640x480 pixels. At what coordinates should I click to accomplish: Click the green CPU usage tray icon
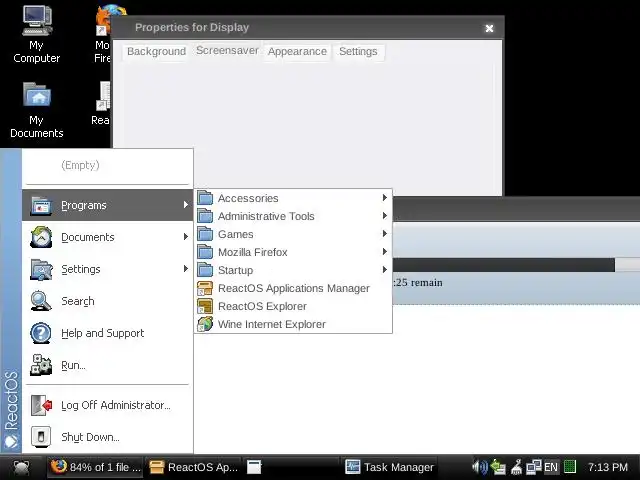point(570,467)
